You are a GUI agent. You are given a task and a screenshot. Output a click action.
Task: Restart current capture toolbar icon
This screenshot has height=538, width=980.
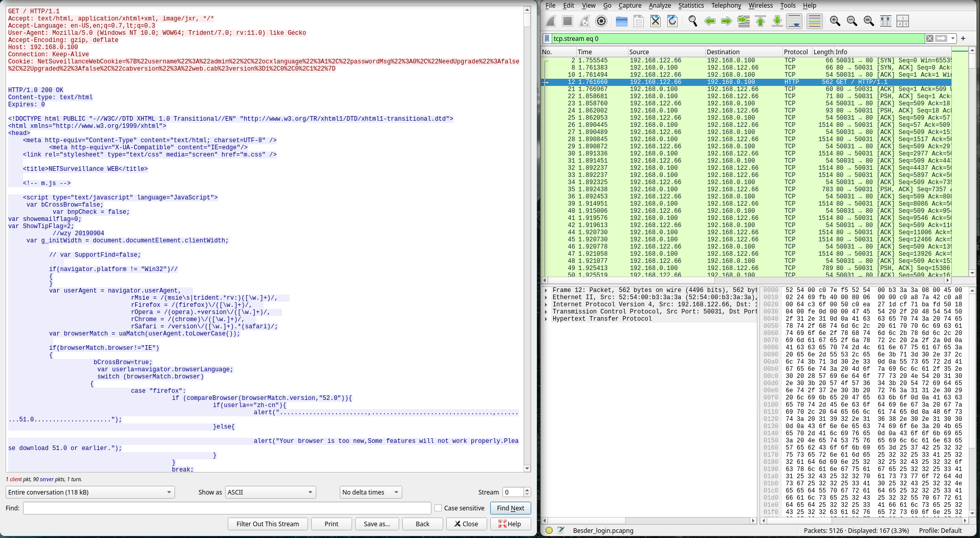[584, 21]
